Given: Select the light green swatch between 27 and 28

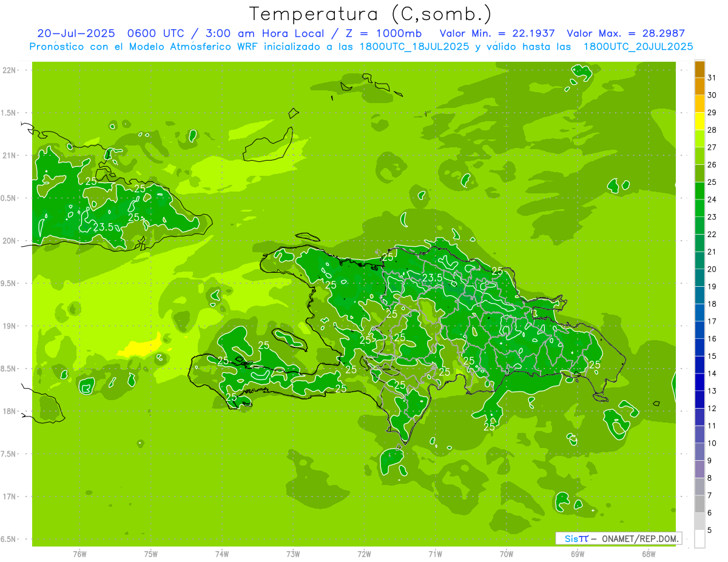Looking at the screenshot, I should tap(699, 139).
